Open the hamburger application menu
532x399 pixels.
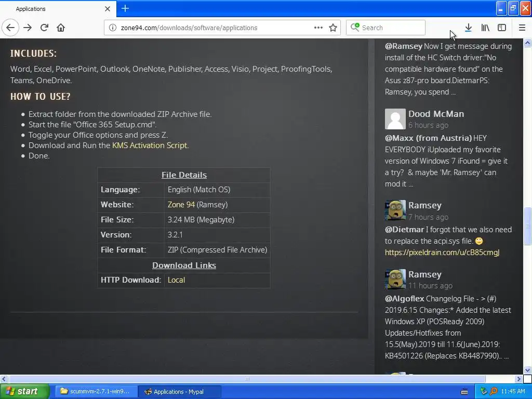(x=522, y=28)
